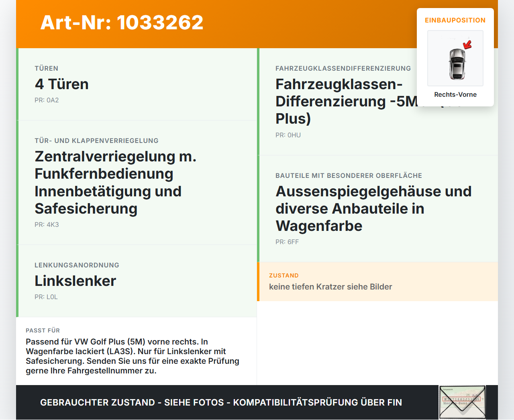The image size is (514, 420).
Task: Click the '4 Türen' value
Action: click(x=62, y=84)
